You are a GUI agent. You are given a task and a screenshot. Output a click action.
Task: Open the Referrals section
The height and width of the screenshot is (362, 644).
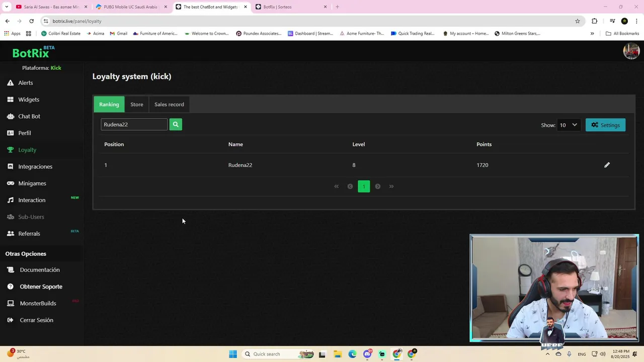pos(29,234)
